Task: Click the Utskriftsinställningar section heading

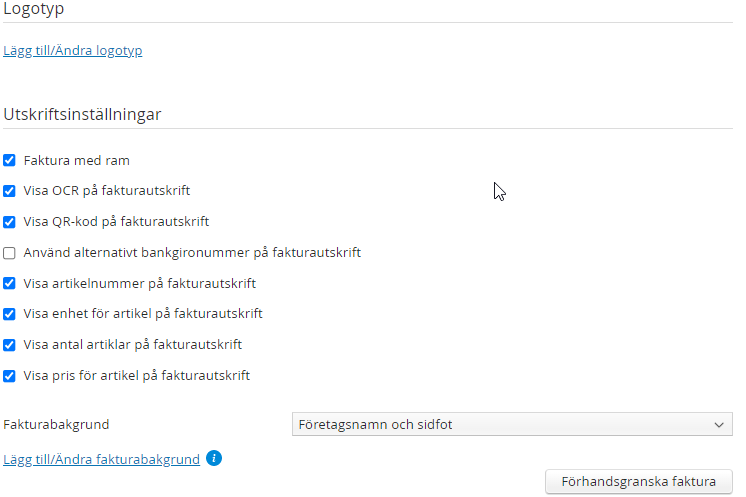Action: tap(83, 114)
